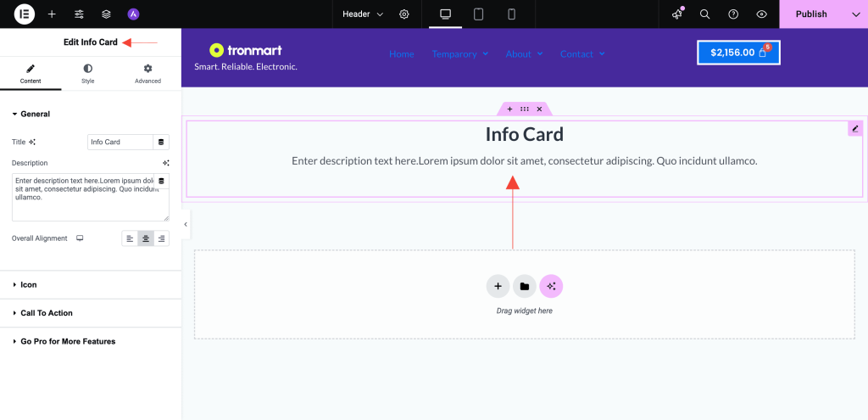The width and height of the screenshot is (868, 420).
Task: Open the header settings gear icon
Action: (404, 14)
